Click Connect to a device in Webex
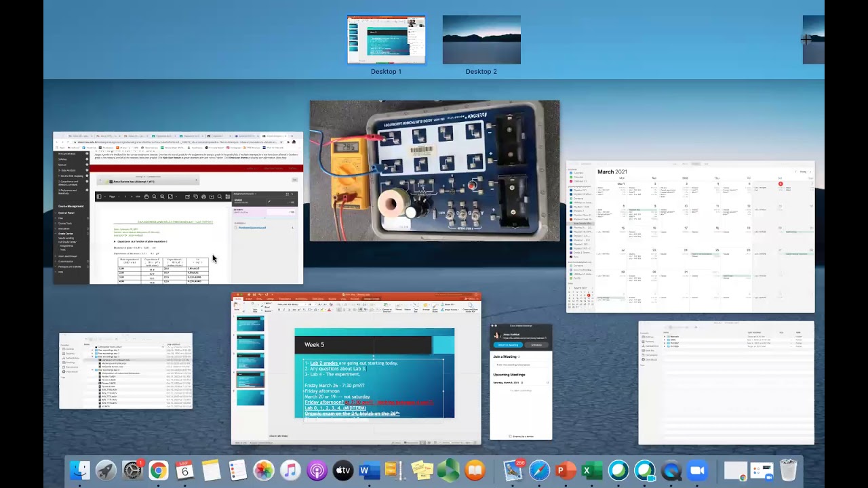 pos(521,436)
